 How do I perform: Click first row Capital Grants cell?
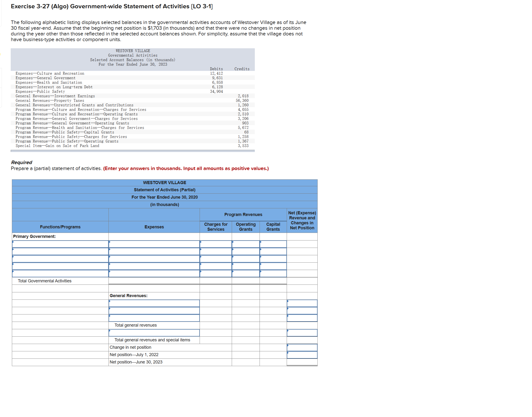(273, 244)
